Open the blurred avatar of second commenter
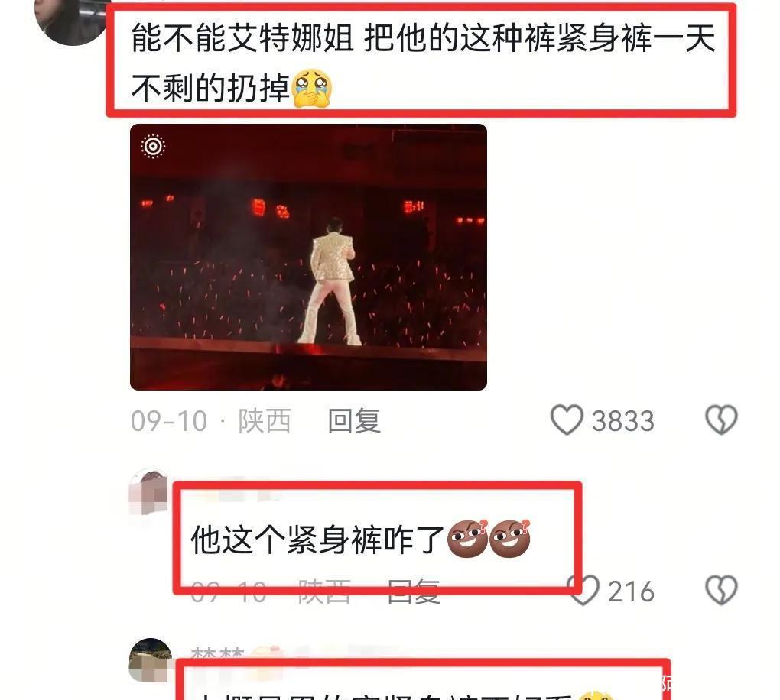 click(149, 491)
